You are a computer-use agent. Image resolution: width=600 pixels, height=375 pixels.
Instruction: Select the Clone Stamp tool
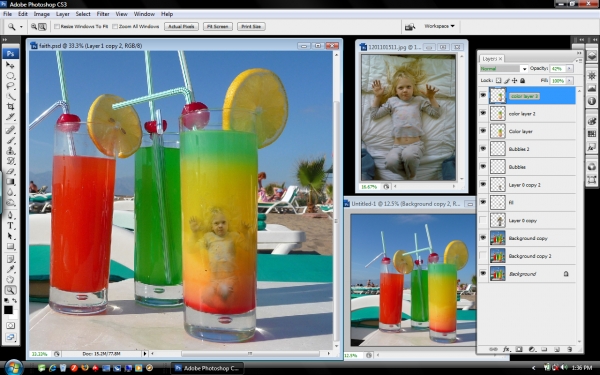[x=10, y=150]
